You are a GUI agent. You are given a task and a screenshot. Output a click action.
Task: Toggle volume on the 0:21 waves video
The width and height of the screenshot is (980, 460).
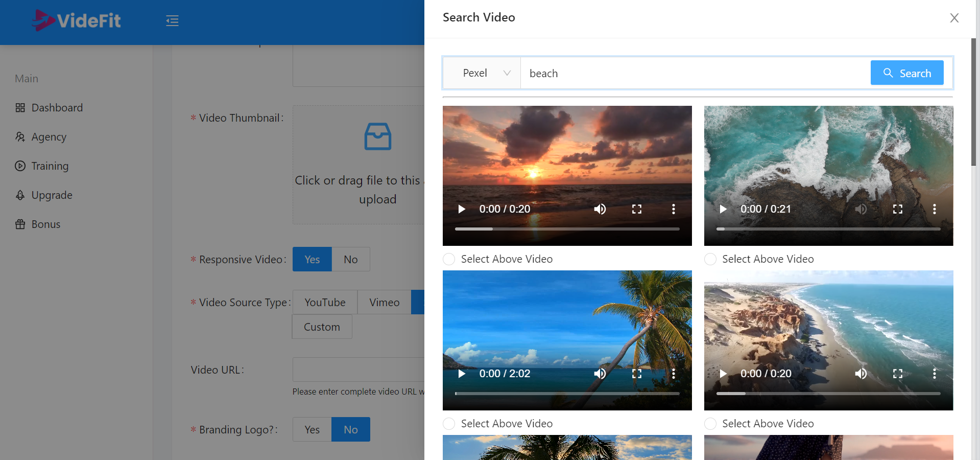[861, 209]
